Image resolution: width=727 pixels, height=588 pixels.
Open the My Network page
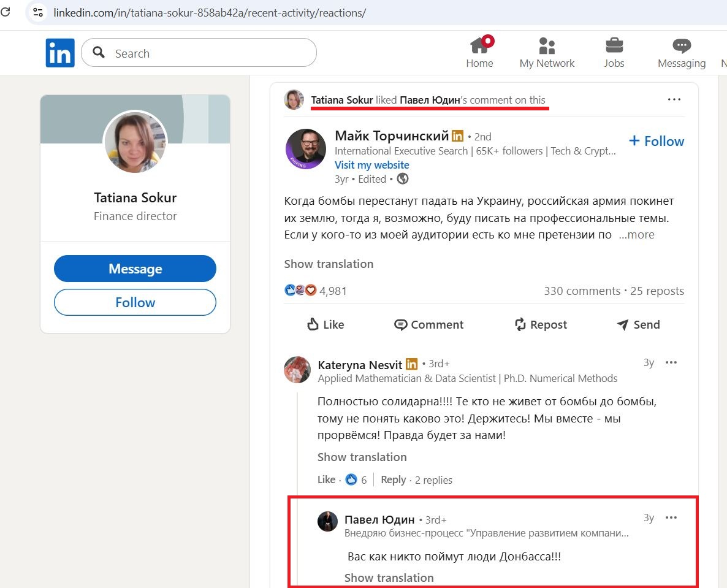coord(547,52)
